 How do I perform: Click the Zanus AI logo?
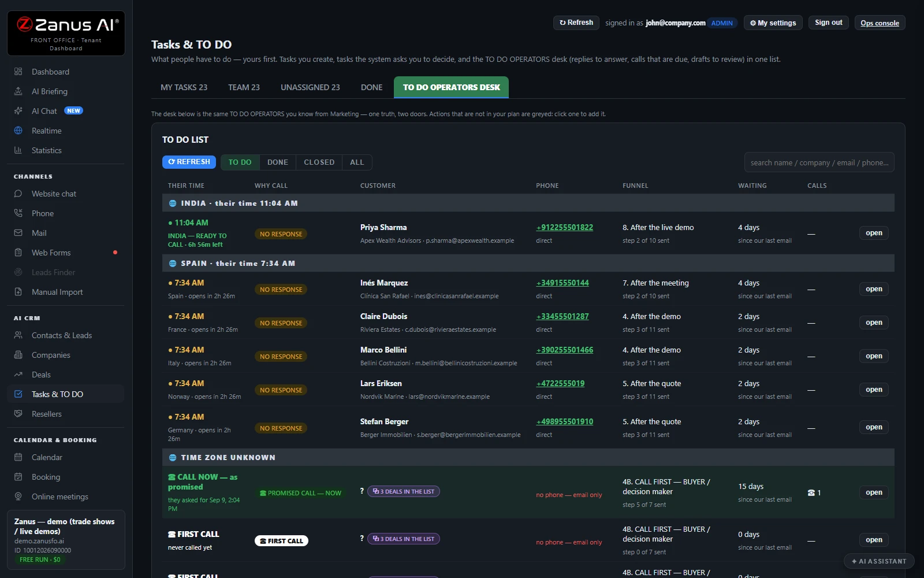point(66,33)
